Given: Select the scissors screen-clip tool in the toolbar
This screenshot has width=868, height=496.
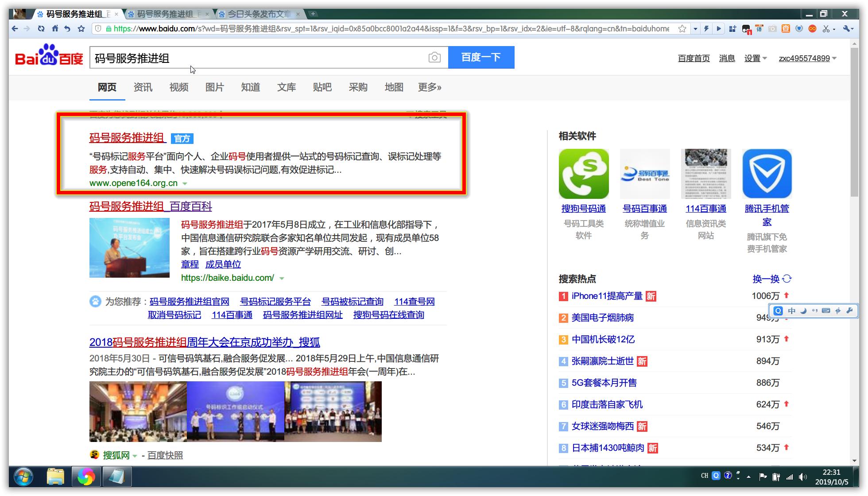Looking at the screenshot, I should coord(825,29).
